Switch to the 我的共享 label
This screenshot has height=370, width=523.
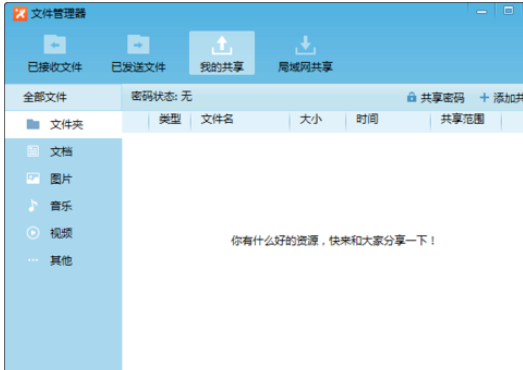tap(222, 67)
